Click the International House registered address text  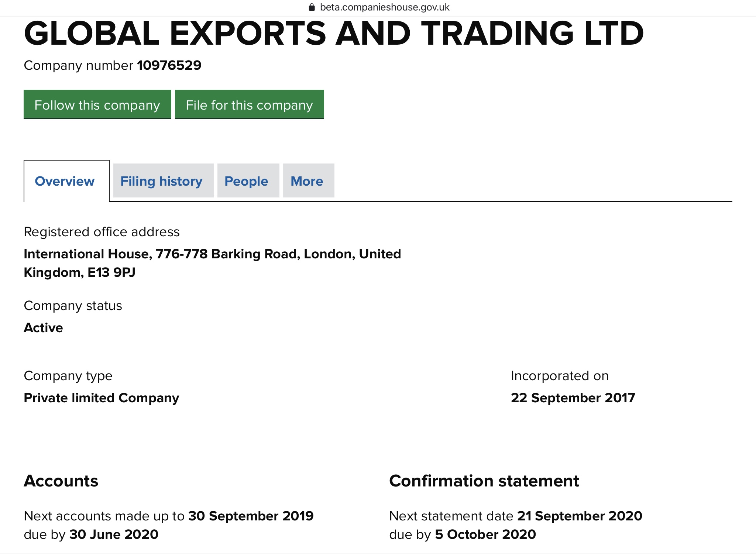tap(212, 263)
